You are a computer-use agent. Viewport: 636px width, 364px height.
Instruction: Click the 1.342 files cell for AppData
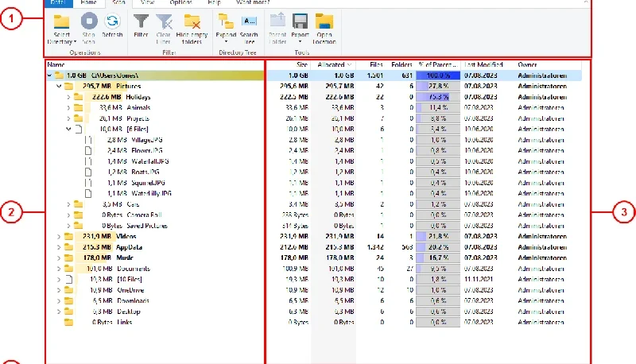374,247
